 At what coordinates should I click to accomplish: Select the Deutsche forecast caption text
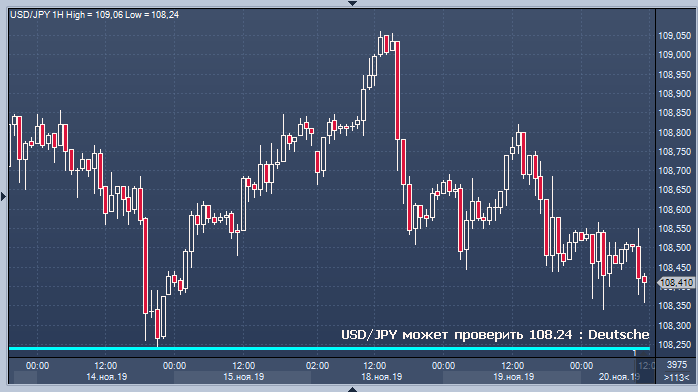[x=495, y=335]
